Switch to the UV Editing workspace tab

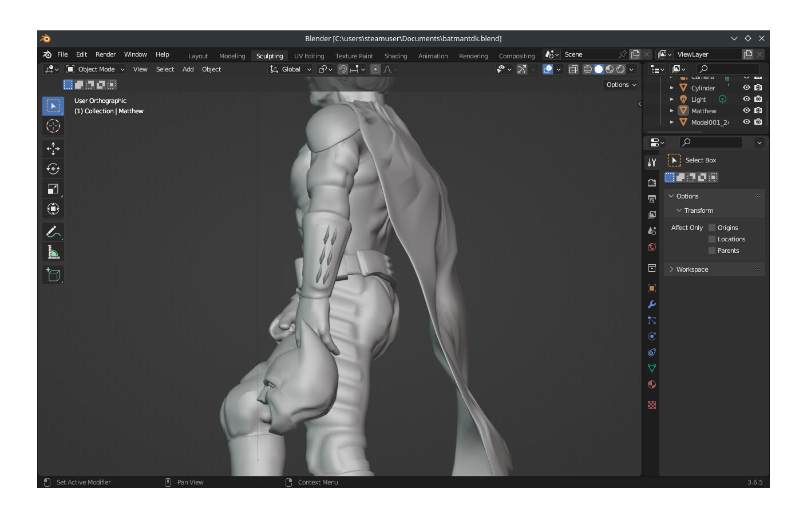(309, 56)
